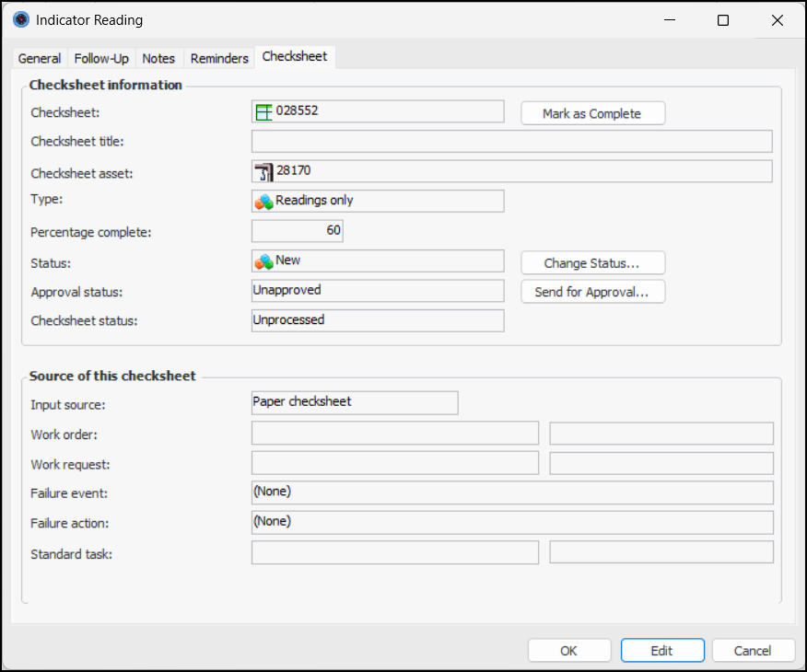
Task: Click the Indicator Reading title bar icon
Action: 20,20
